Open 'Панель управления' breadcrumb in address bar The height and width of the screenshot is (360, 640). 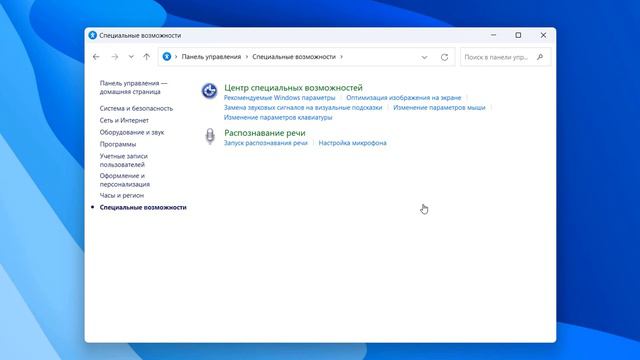tap(211, 57)
